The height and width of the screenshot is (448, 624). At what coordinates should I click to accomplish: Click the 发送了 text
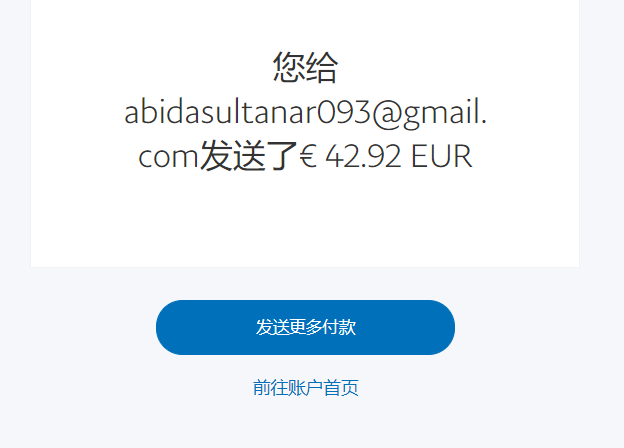tap(248, 156)
